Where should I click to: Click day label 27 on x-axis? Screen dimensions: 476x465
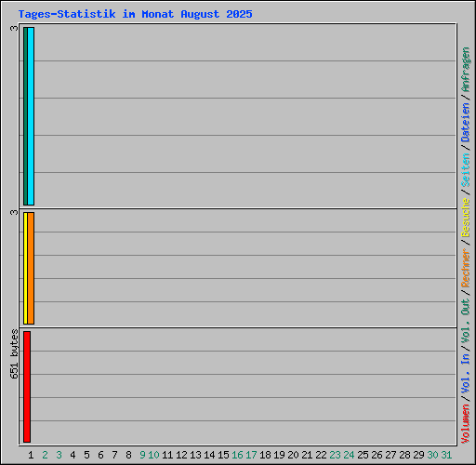point(390,455)
